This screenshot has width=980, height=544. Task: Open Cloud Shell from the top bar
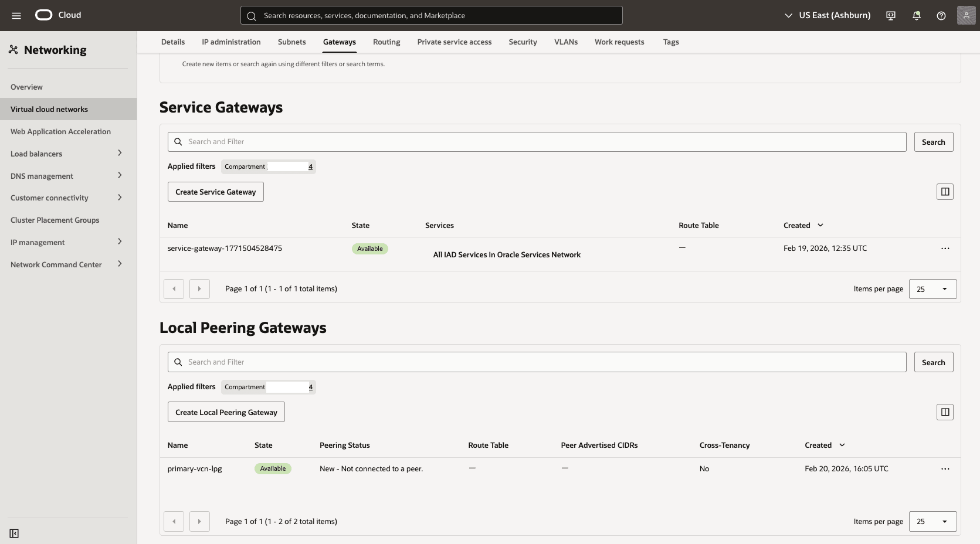click(x=890, y=15)
